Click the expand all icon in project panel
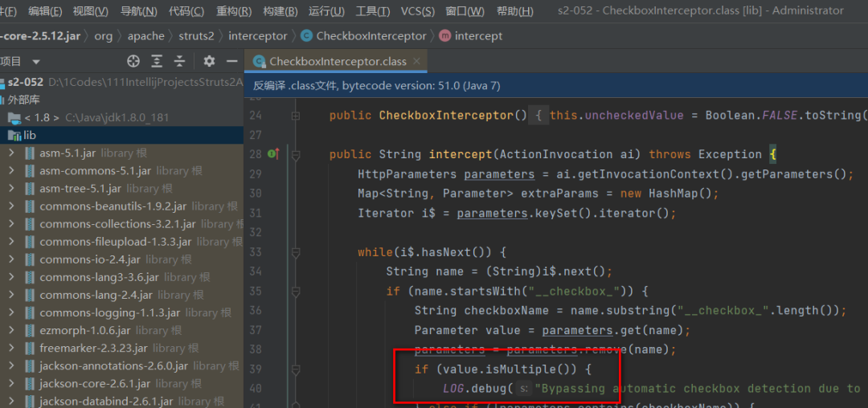 (158, 61)
